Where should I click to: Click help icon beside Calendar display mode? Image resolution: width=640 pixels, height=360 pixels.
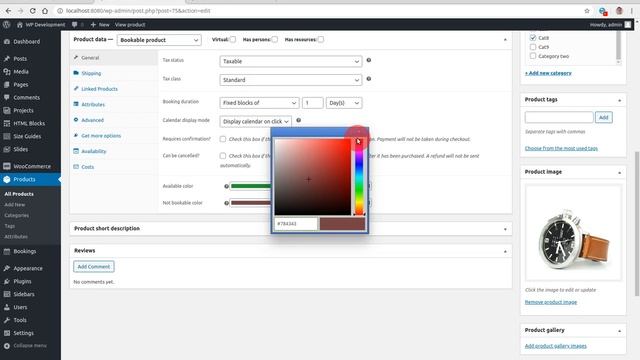(x=298, y=120)
